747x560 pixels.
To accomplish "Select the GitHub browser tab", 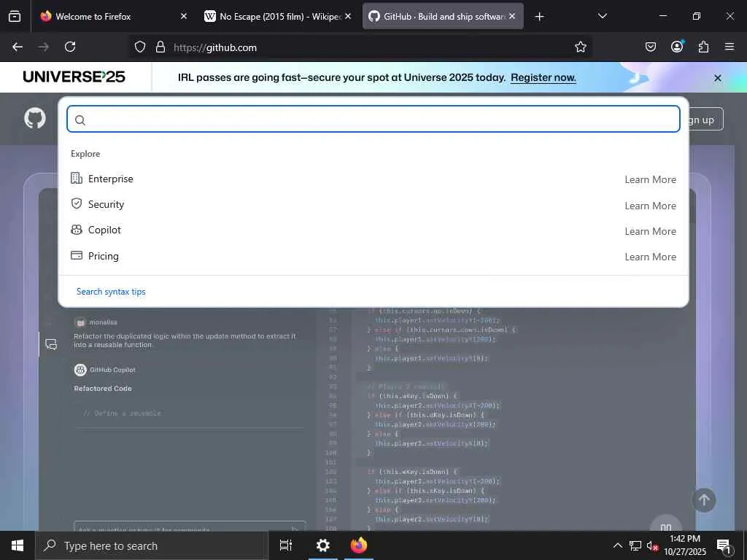I will [443, 16].
